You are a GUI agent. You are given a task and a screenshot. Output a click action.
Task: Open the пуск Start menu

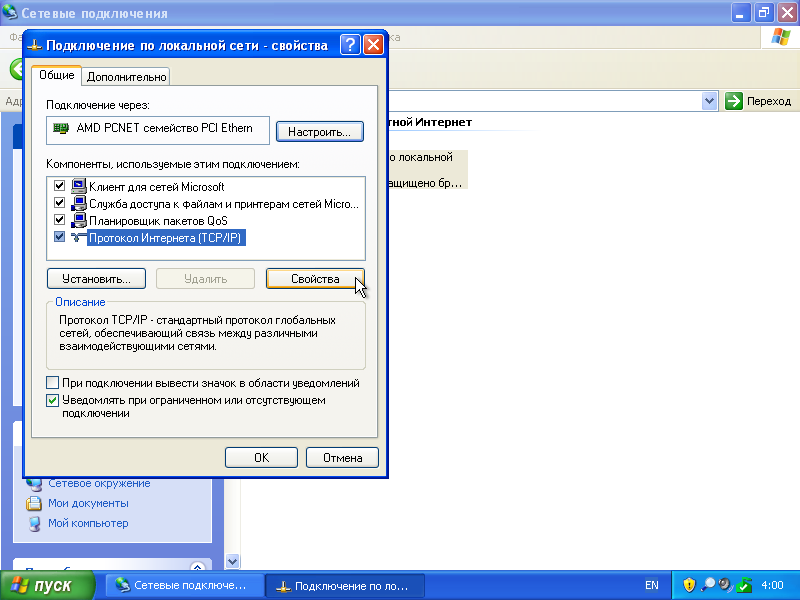(x=47, y=585)
